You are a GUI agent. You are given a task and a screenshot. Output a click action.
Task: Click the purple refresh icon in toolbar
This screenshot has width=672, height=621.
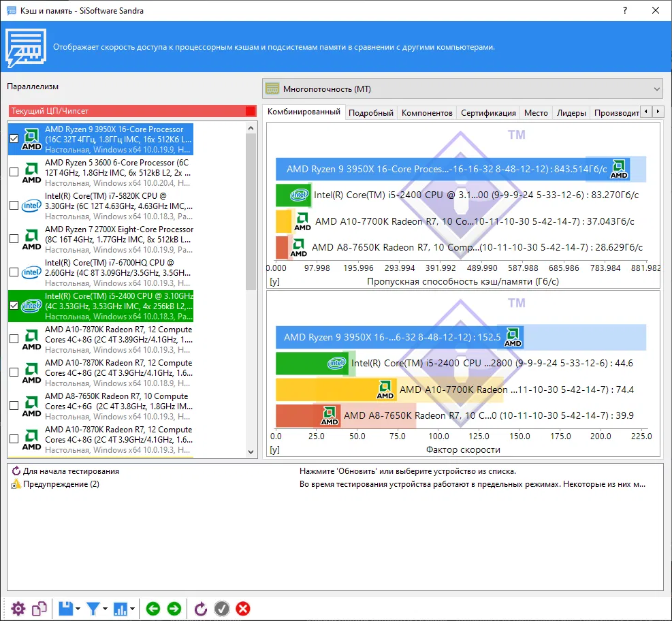point(201,609)
